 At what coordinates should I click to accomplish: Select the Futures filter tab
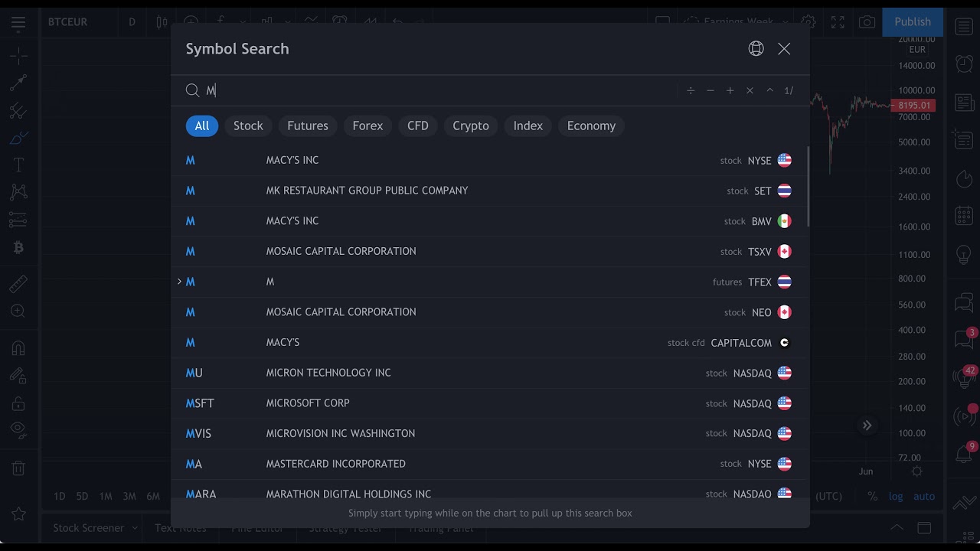tap(308, 126)
